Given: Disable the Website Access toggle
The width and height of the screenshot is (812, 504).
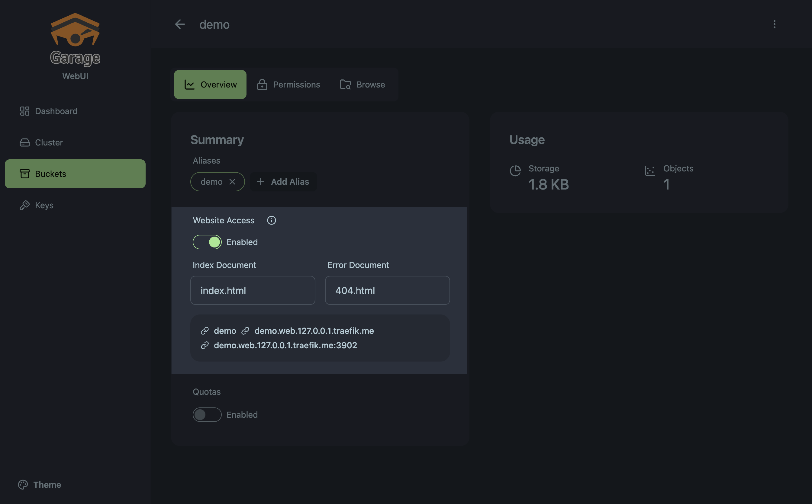Looking at the screenshot, I should pyautogui.click(x=207, y=242).
